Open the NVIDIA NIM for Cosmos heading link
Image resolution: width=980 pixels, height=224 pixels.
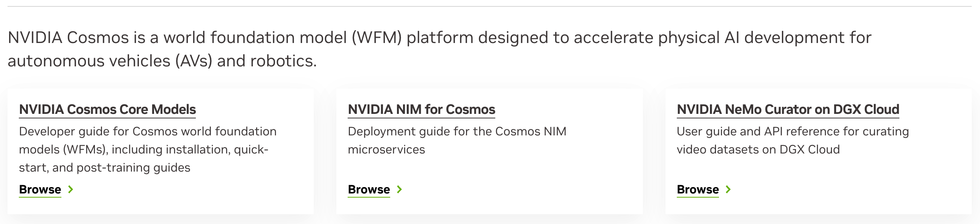click(421, 110)
